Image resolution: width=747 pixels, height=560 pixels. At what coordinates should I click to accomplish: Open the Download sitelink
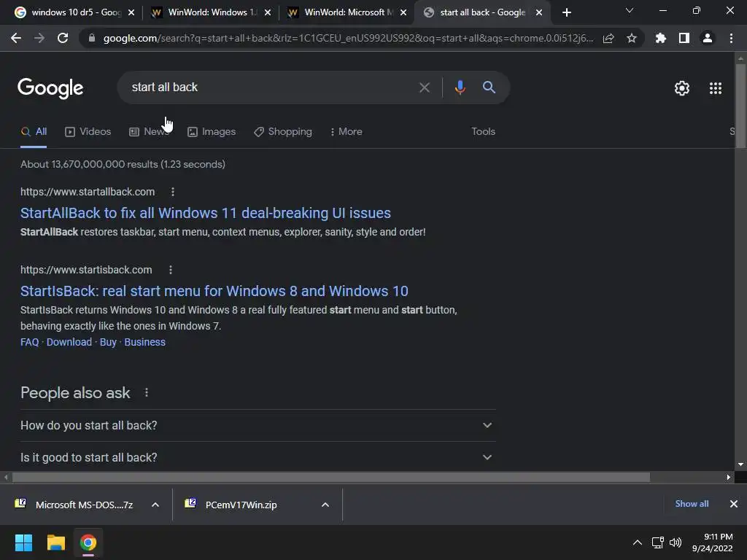tap(69, 343)
